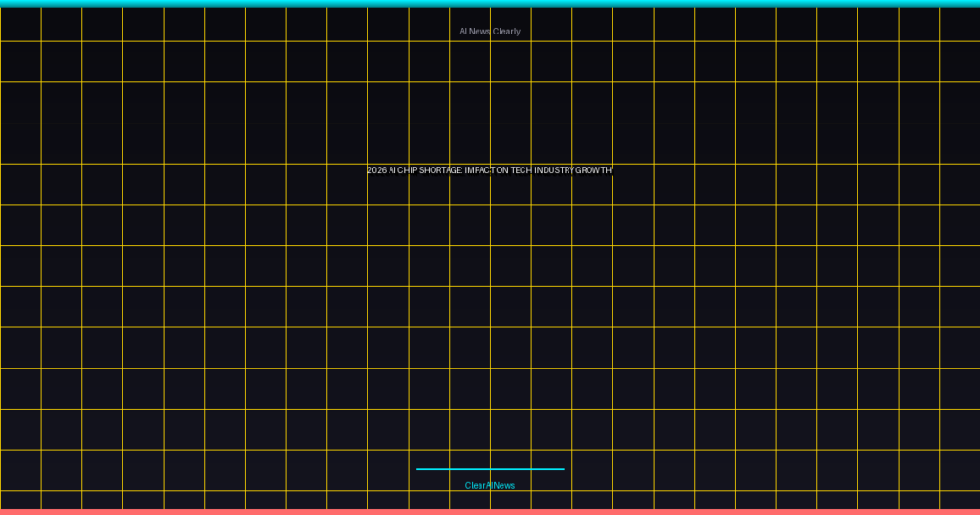The height and width of the screenshot is (515, 980).
Task: Select the word IMPACT in the headline
Action: click(x=479, y=170)
